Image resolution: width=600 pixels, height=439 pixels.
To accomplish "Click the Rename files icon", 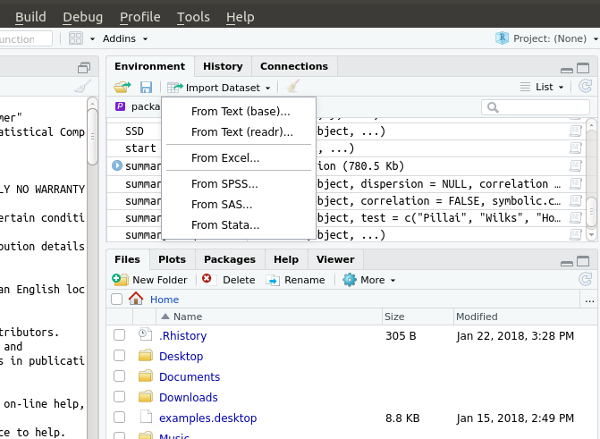I will pos(273,280).
